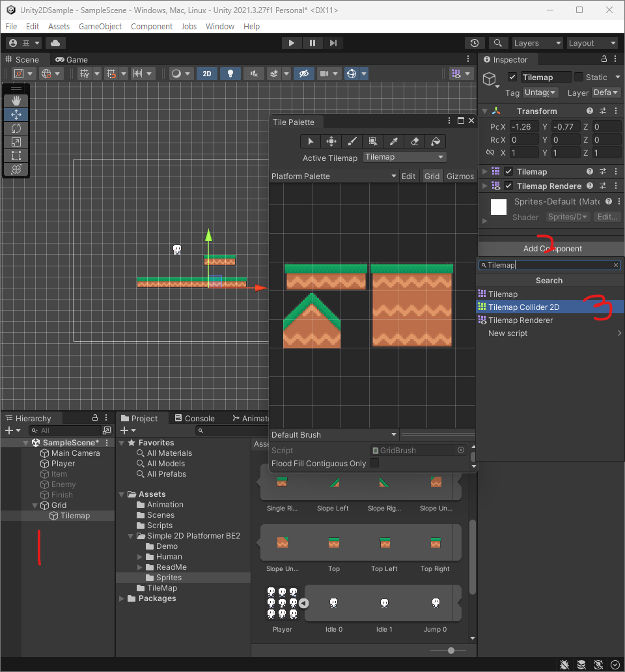Open the GameObject menu
Image resolution: width=625 pixels, height=672 pixels.
pyautogui.click(x=100, y=27)
